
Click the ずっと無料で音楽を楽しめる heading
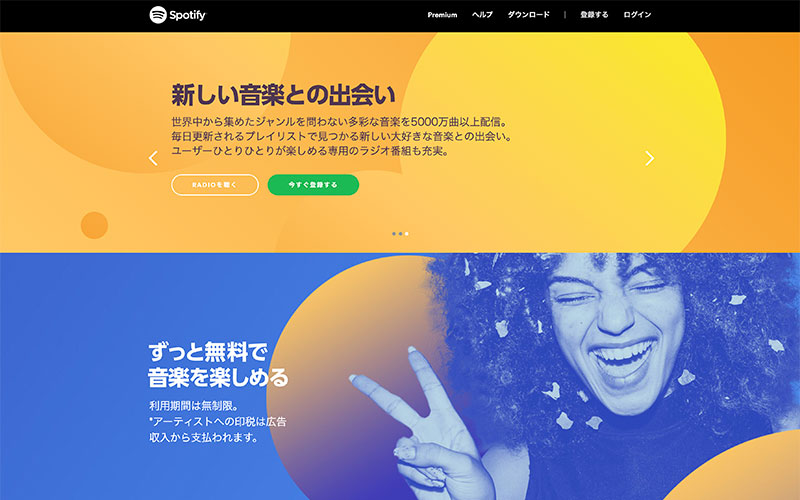(218, 365)
